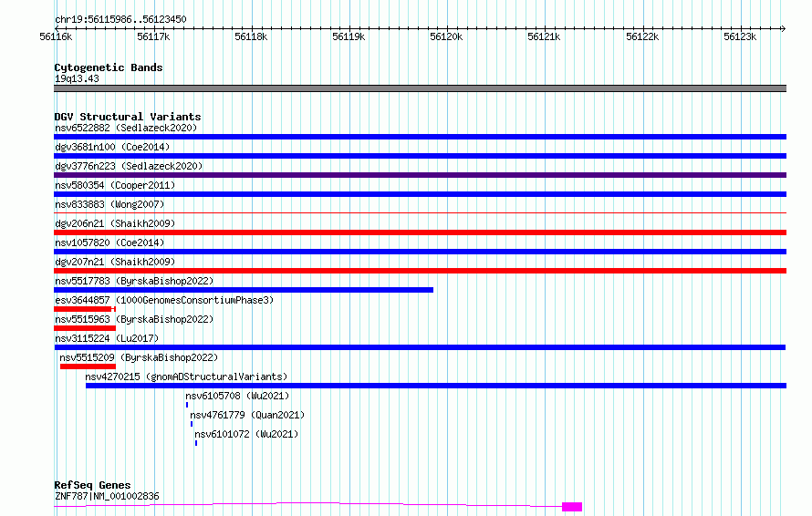
Task: Click the nsv5515209 (ByrskaBishop2022) label
Action: pyautogui.click(x=139, y=357)
